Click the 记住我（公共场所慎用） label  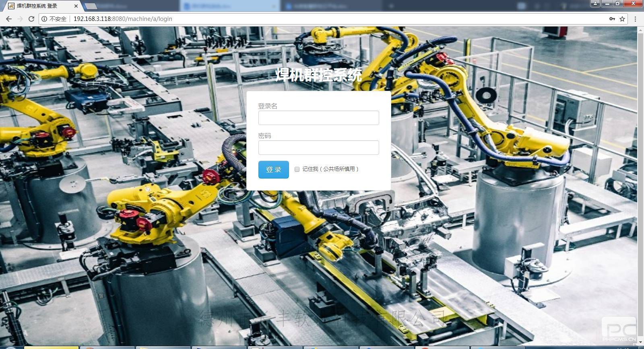pyautogui.click(x=330, y=169)
